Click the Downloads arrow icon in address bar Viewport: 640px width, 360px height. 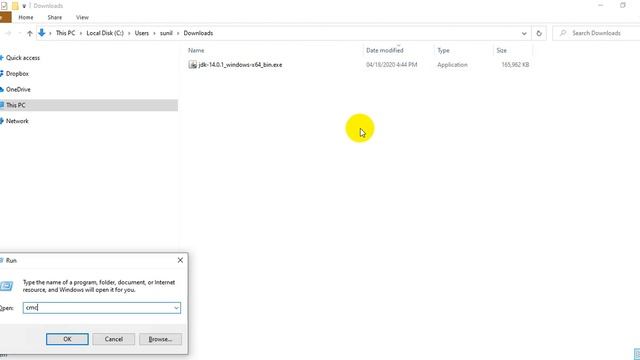pyautogui.click(x=42, y=33)
